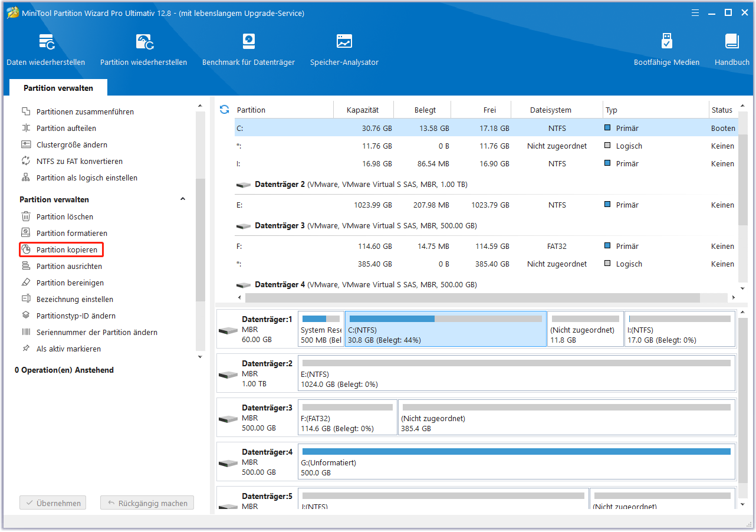Click Partitionen zusammenführen
Screen dimensions: 756x532
coord(85,111)
